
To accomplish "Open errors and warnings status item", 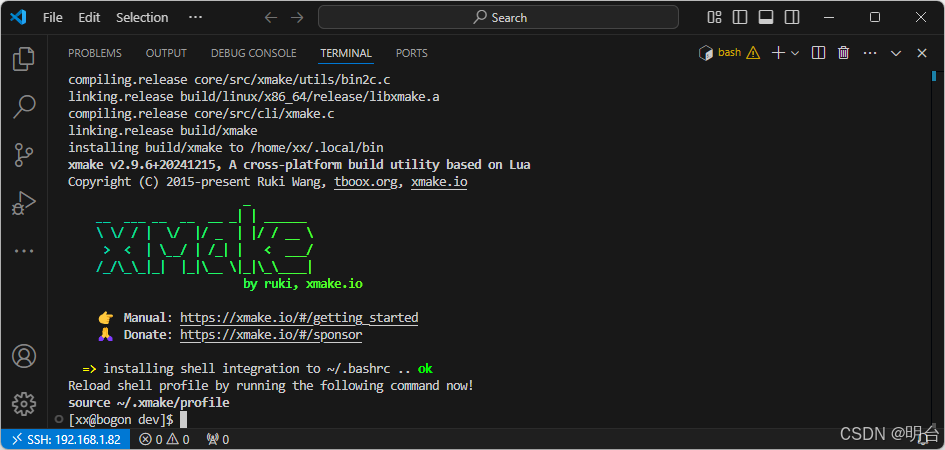I will (x=164, y=440).
